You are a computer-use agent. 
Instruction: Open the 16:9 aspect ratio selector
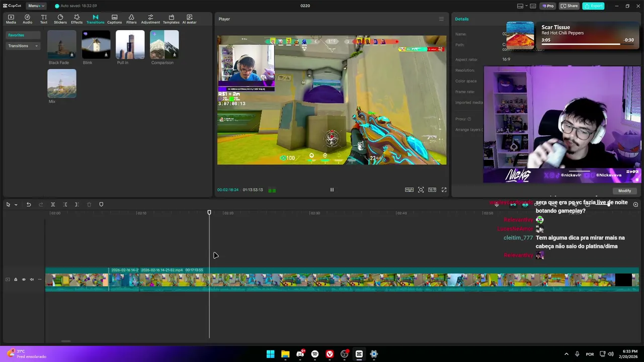(x=432, y=190)
